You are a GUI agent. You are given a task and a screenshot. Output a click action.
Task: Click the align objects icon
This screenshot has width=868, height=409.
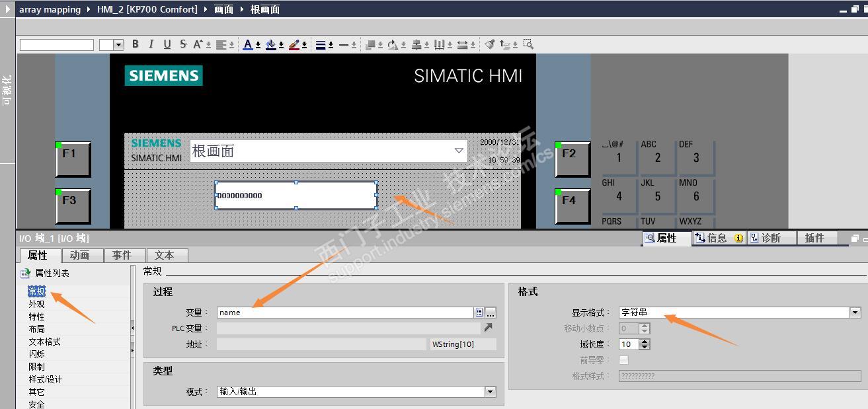[x=416, y=44]
